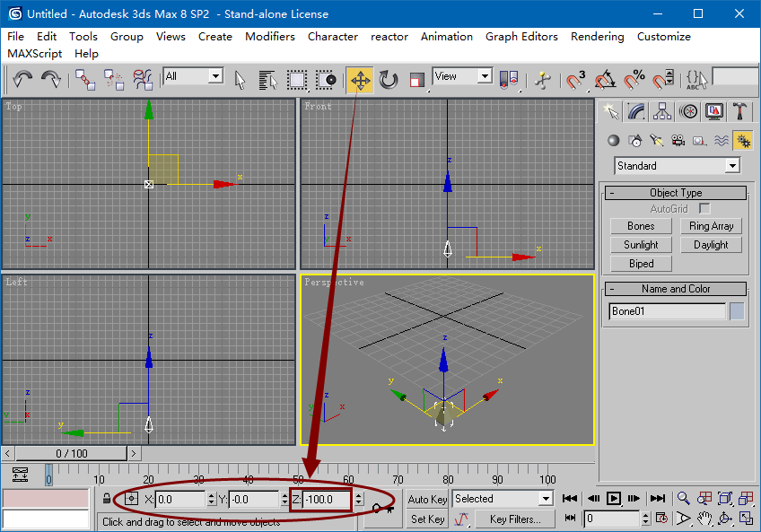The width and height of the screenshot is (761, 532).
Task: Select the Geometry sphere category icon
Action: coord(614,141)
